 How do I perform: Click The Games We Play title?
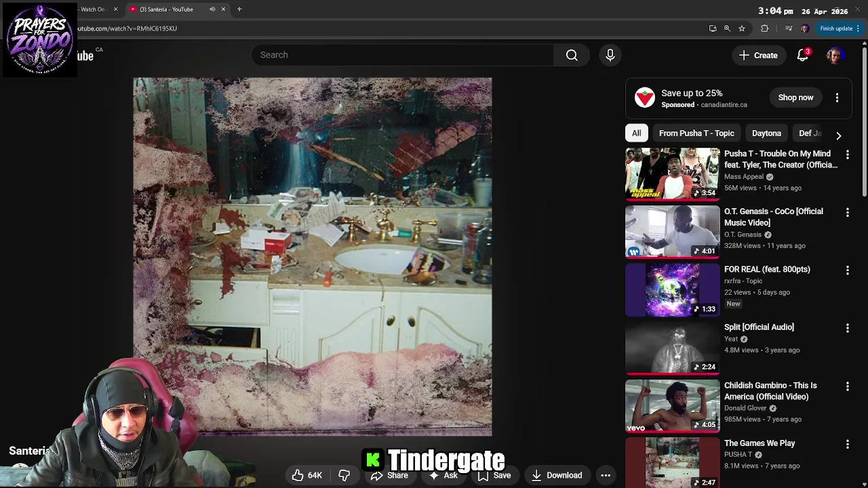click(759, 443)
